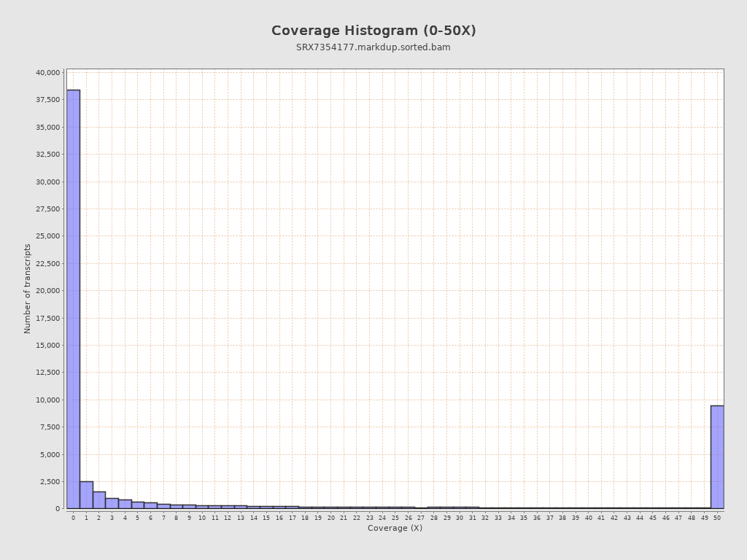747x560 pixels.
Task: Click the 7,500 y-axis tick label
Action: [x=50, y=427]
